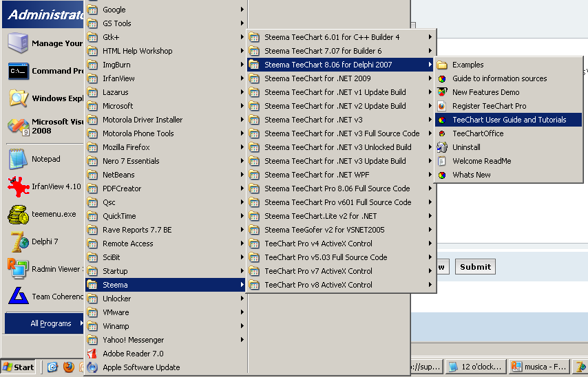Launch New Features Demo icon
This screenshot has height=377, width=588.
(x=442, y=92)
